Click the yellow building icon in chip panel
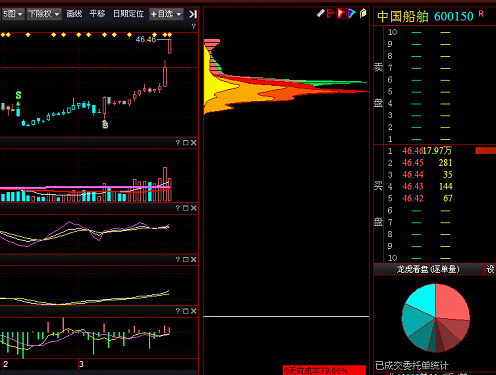Image resolution: width=496 pixels, height=375 pixels. tap(363, 13)
